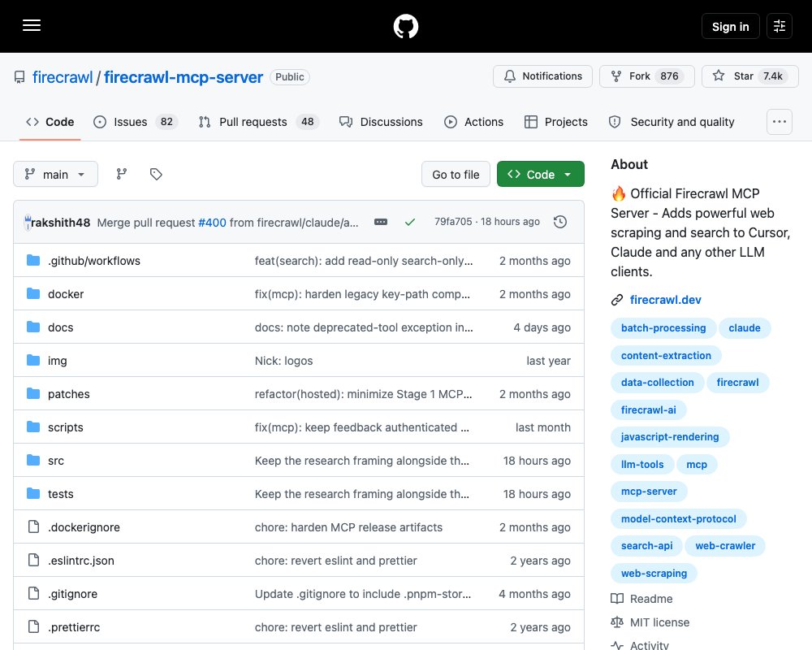Go to the Discussions tab
Viewport: 812px width, 650px height.
coord(381,122)
